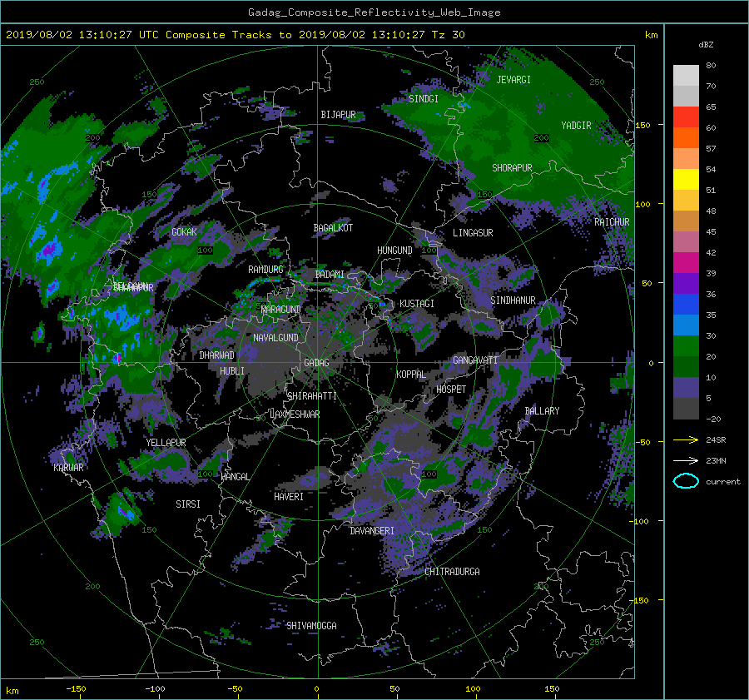Click the Gadag Composite Reflectivity title
This screenshot has width=749, height=700.
tap(374, 12)
